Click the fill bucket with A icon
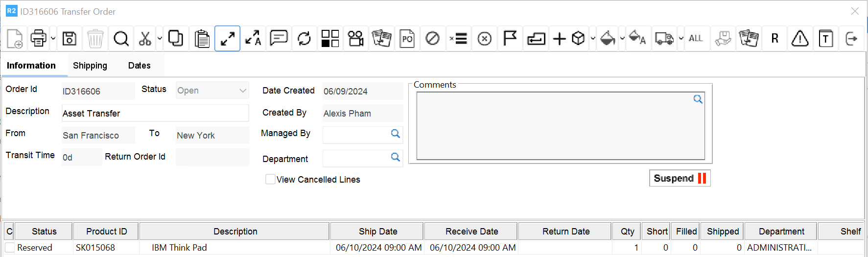Image resolution: width=868 pixels, height=257 pixels. pos(637,38)
